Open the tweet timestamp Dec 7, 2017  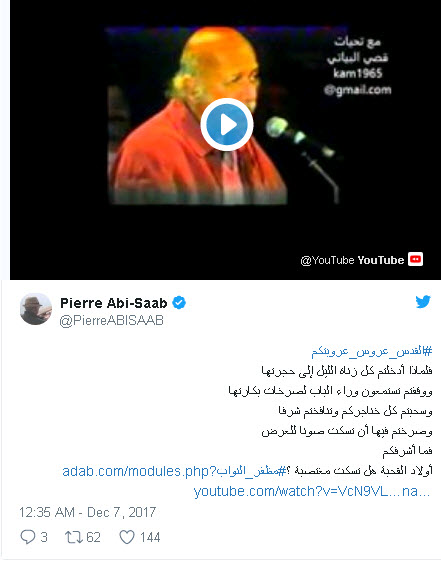tap(88, 512)
